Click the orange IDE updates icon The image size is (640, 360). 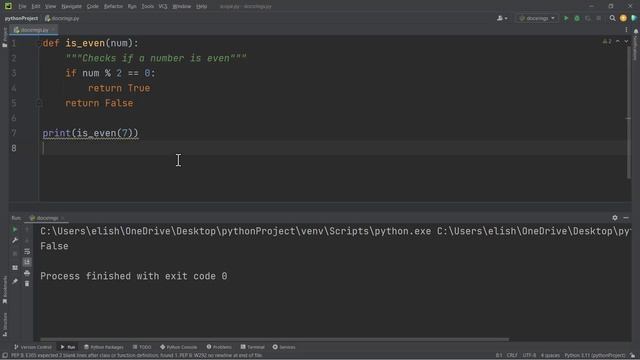tap(623, 18)
